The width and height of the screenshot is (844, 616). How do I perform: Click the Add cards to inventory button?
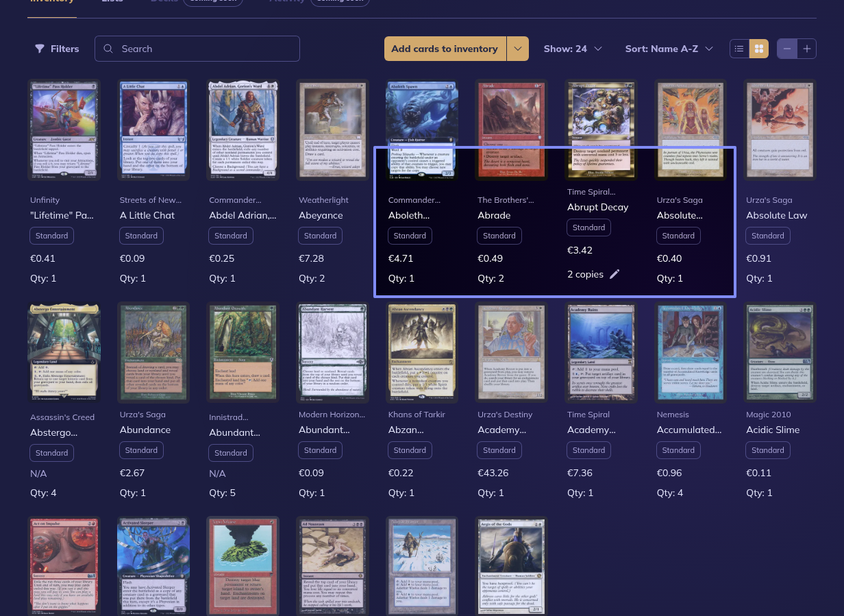click(445, 49)
